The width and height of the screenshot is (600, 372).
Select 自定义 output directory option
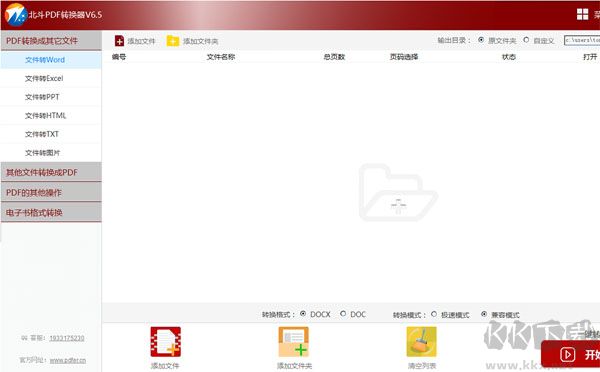pyautogui.click(x=526, y=40)
